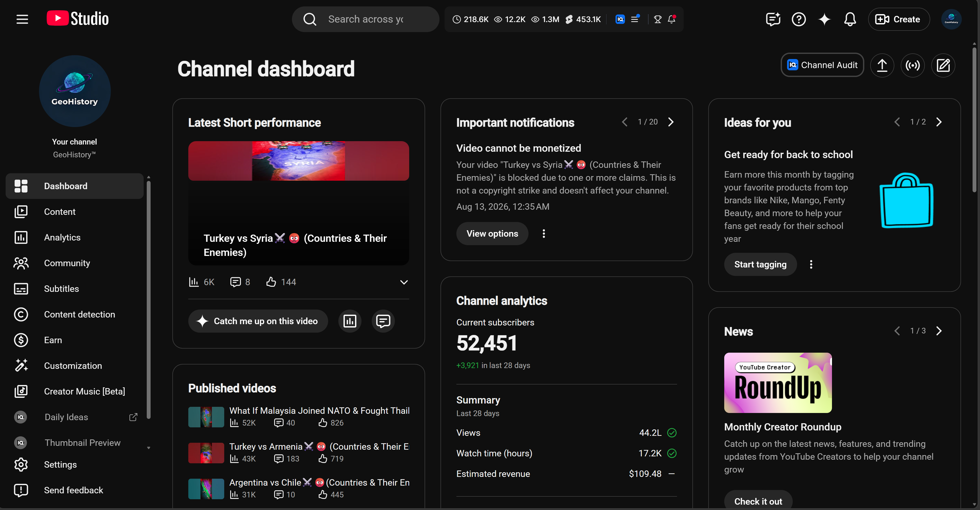The width and height of the screenshot is (980, 510).
Task: Open the list icon with blue dot
Action: (x=635, y=19)
